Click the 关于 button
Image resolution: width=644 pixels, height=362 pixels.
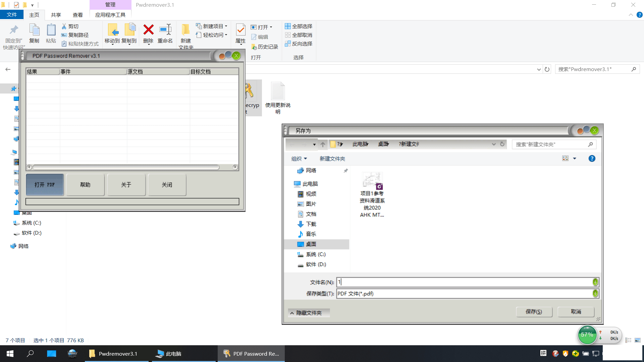pyautogui.click(x=126, y=185)
